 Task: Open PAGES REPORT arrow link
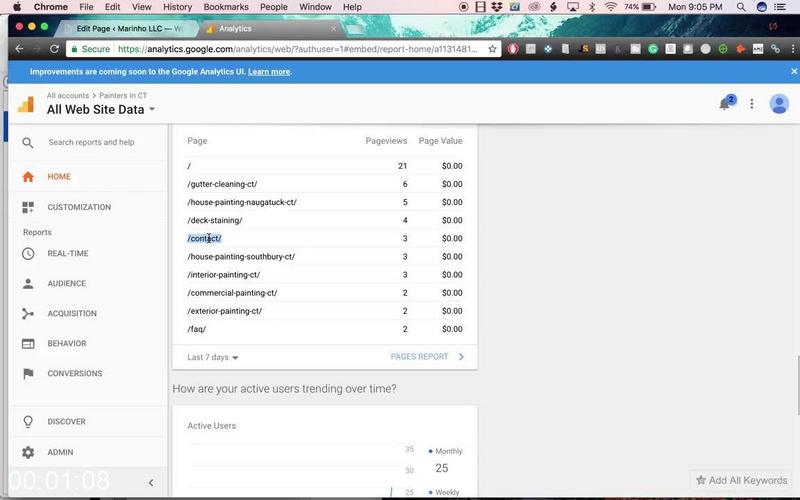(427, 357)
